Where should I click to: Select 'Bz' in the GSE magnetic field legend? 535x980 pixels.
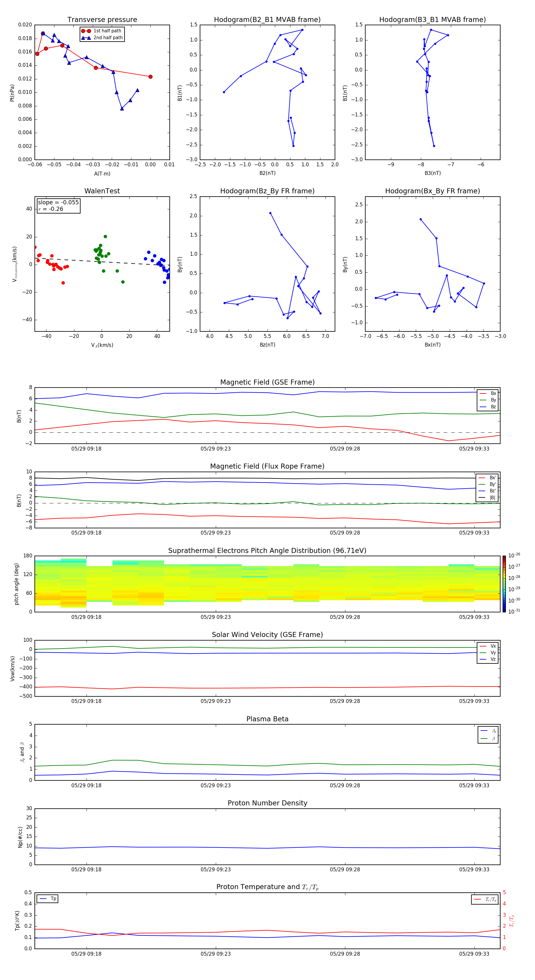tap(488, 407)
